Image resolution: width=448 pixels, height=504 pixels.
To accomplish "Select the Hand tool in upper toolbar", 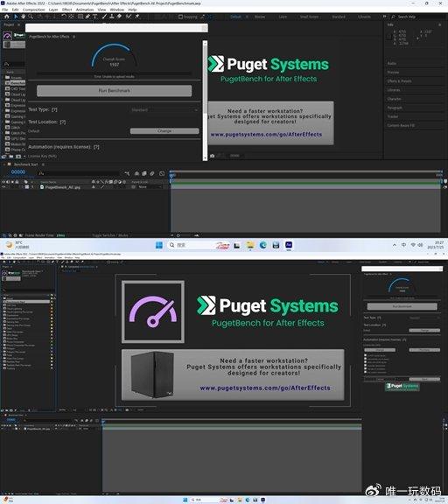I will point(24,17).
